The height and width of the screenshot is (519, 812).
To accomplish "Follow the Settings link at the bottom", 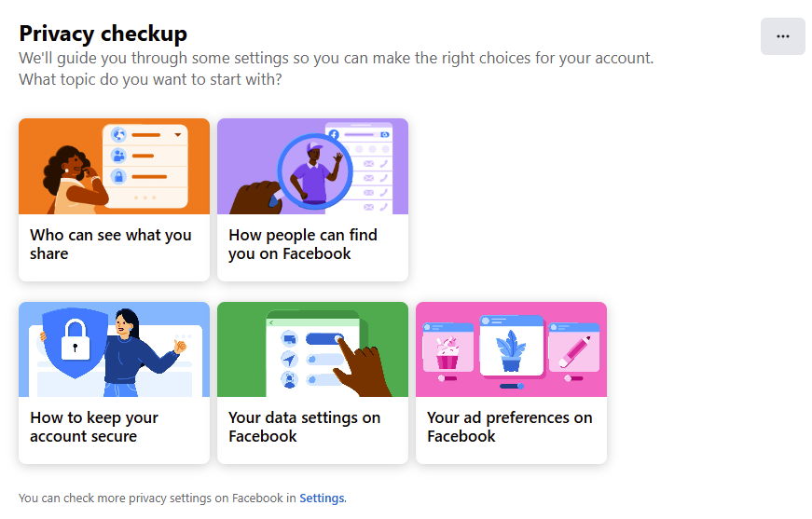I will tap(322, 499).
